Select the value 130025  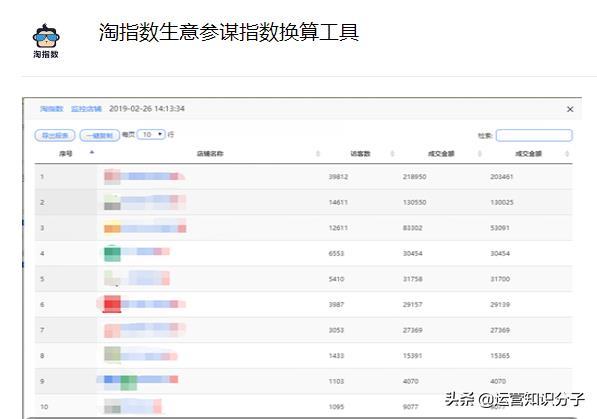tap(502, 202)
